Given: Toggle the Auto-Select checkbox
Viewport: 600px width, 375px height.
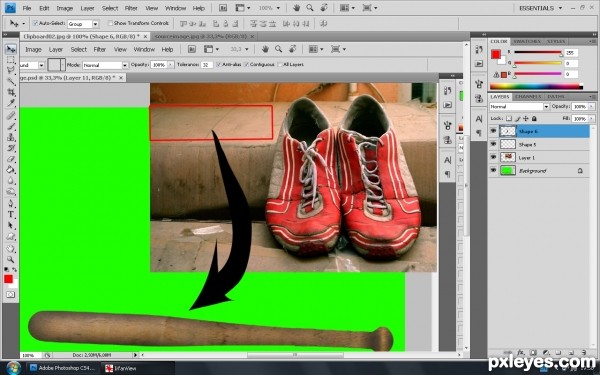Looking at the screenshot, I should (x=36, y=23).
